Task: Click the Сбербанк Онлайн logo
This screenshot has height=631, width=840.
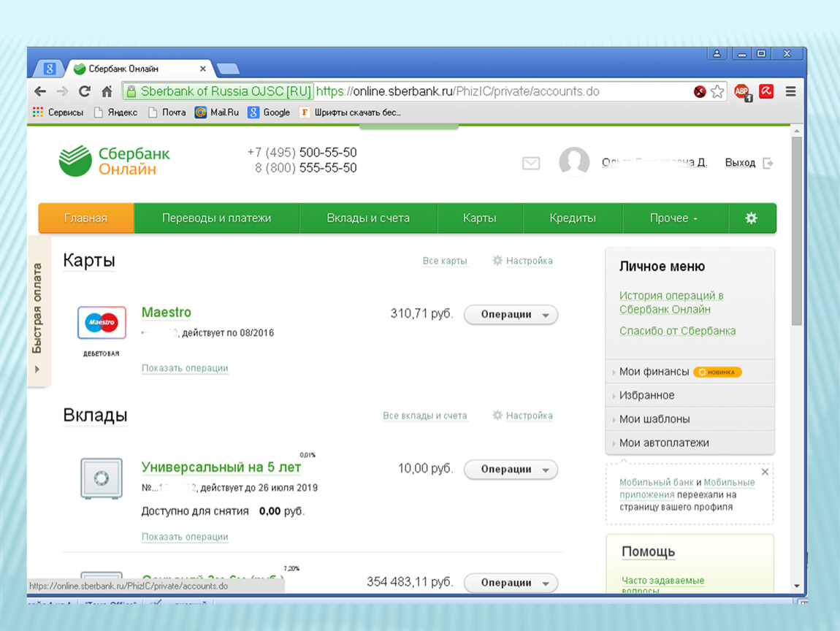Action: 114,161
